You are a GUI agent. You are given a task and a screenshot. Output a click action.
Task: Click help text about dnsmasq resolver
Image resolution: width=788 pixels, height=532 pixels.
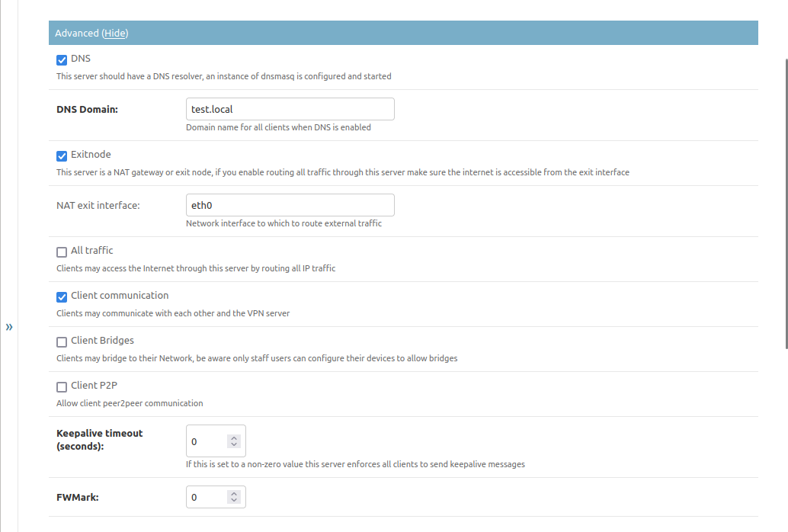[x=223, y=76]
